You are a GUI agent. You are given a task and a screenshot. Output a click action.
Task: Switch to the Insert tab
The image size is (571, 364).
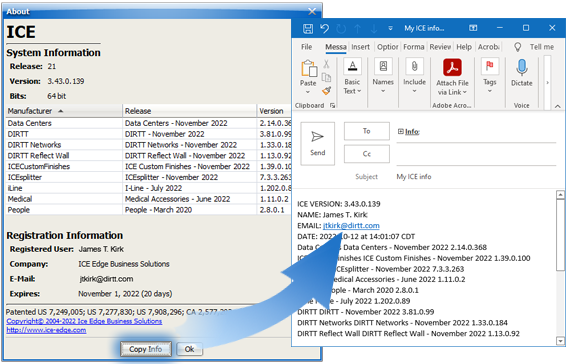(360, 47)
